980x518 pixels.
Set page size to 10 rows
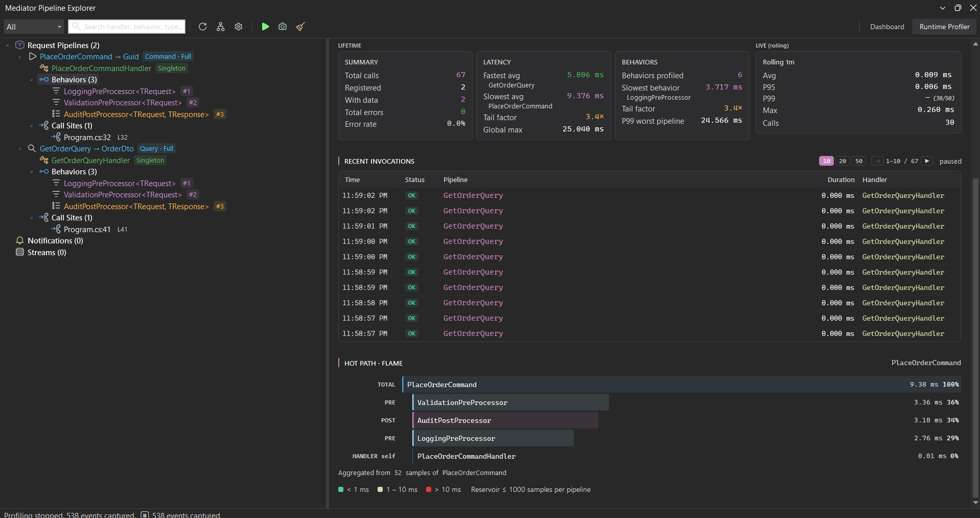pyautogui.click(x=826, y=161)
